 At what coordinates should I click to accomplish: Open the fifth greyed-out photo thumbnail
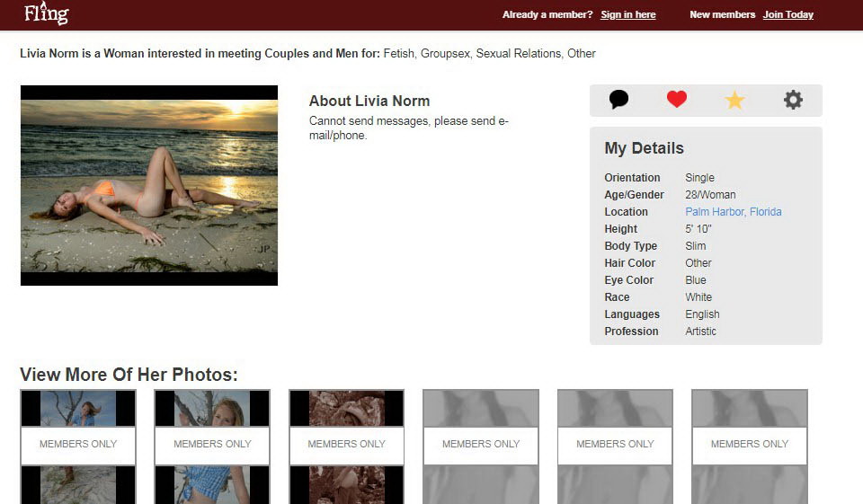pos(615,446)
